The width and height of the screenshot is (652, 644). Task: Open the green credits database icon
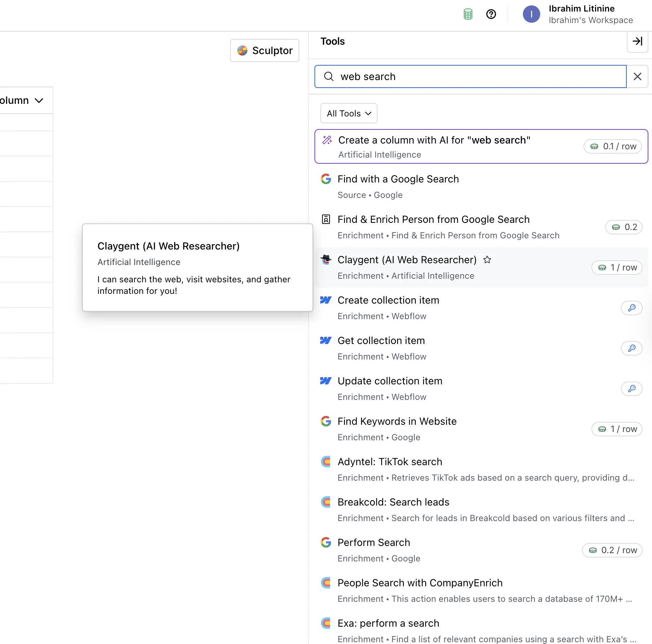pyautogui.click(x=468, y=14)
